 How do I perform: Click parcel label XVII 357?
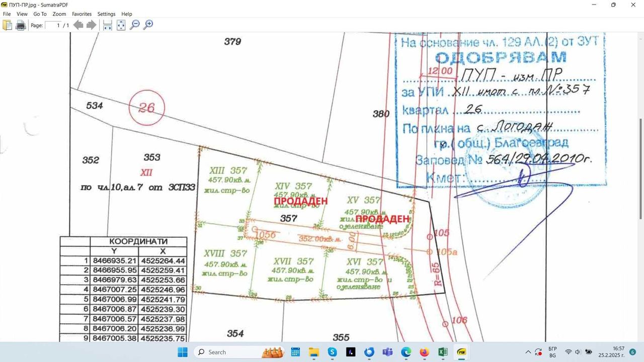[x=293, y=261]
